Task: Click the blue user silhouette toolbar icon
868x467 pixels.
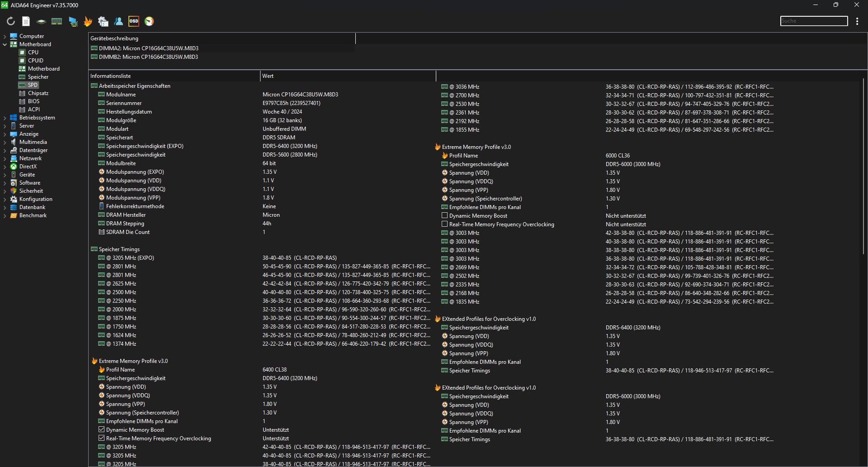Action: (118, 21)
